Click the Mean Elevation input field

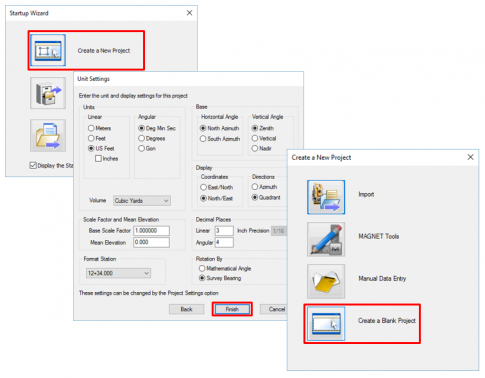click(151, 242)
